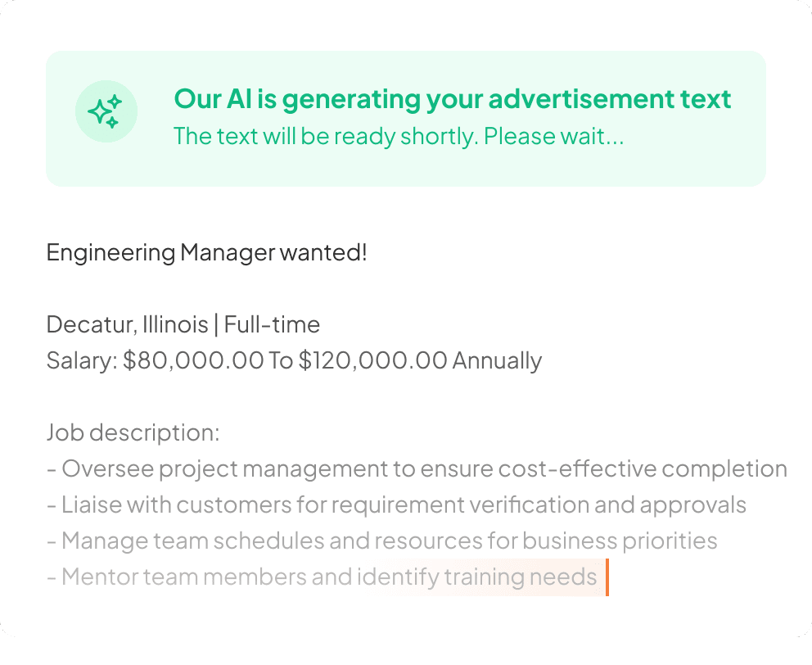Click the 'Job description:' label
Image resolution: width=812 pixels, height=665 pixels.
133,432
